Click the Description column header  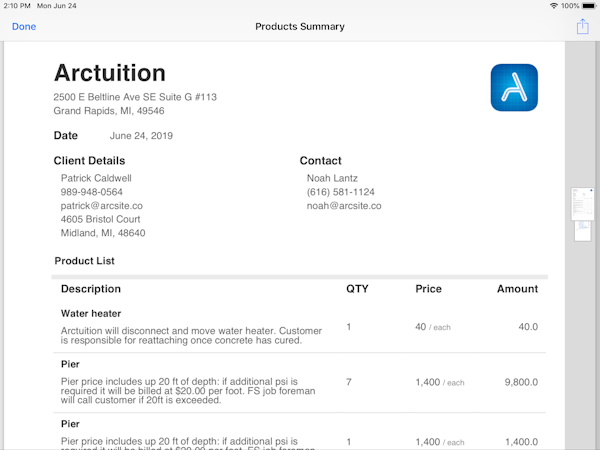point(91,289)
